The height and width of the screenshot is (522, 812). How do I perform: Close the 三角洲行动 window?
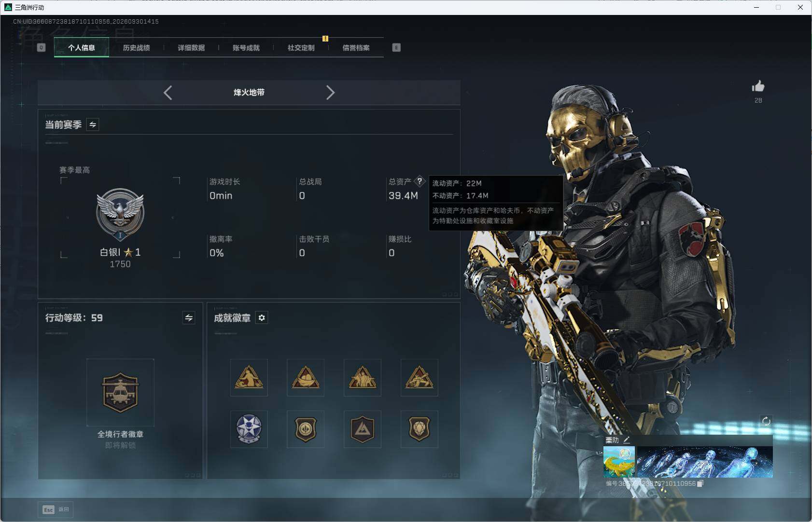800,7
